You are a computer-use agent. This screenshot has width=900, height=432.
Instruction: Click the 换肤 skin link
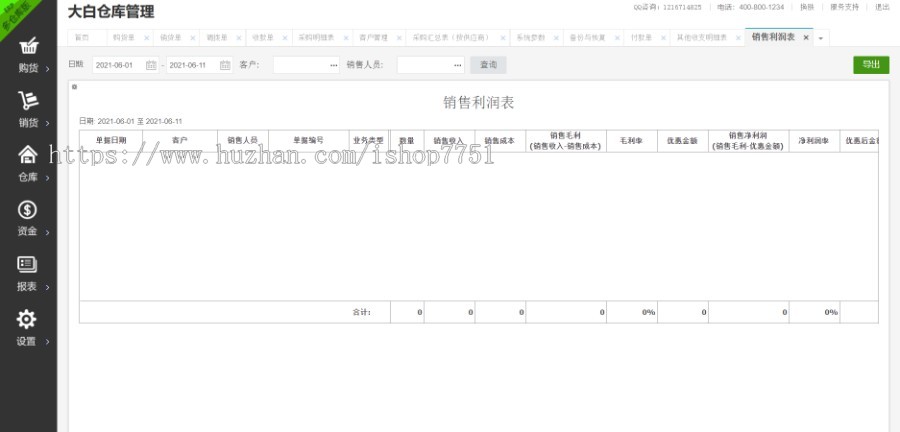(807, 7)
